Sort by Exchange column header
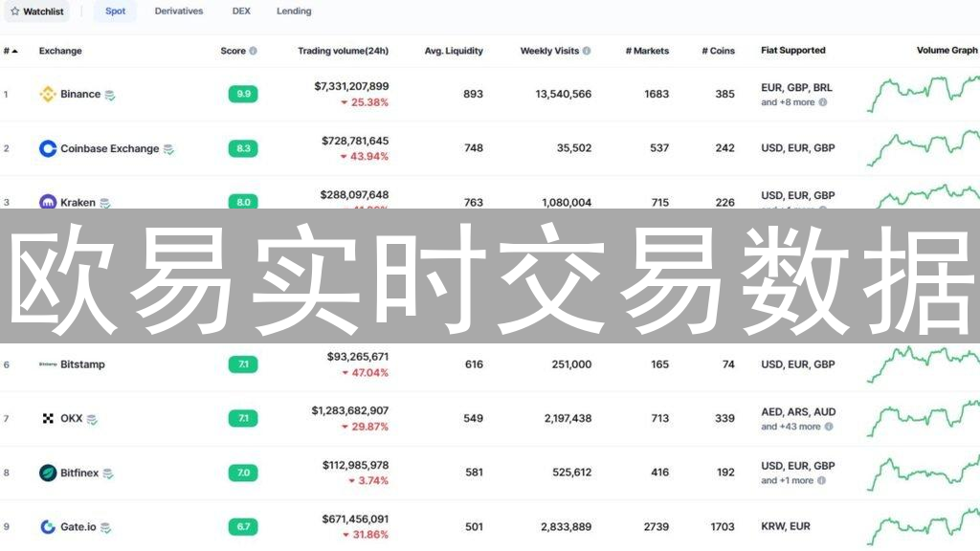This screenshot has width=980, height=551. tap(60, 51)
